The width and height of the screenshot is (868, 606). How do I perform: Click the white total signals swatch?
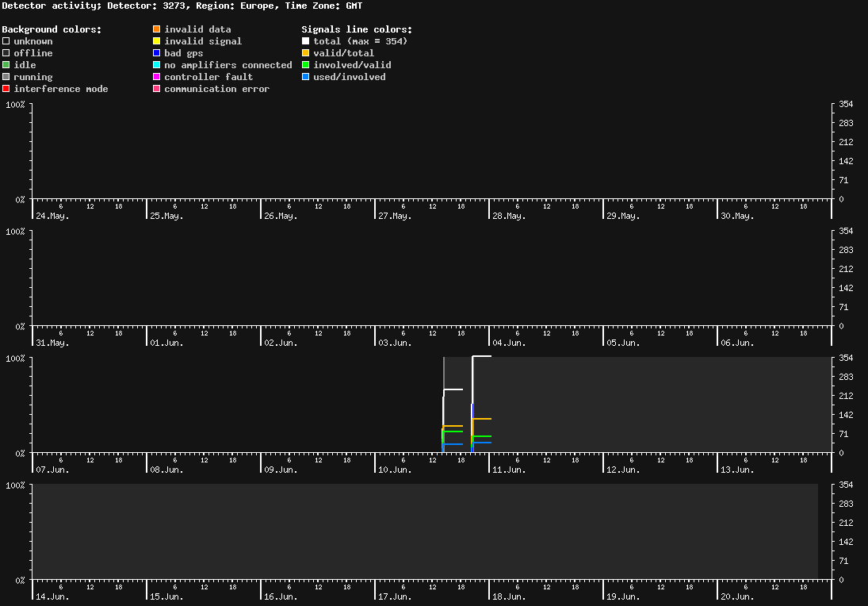pos(305,41)
